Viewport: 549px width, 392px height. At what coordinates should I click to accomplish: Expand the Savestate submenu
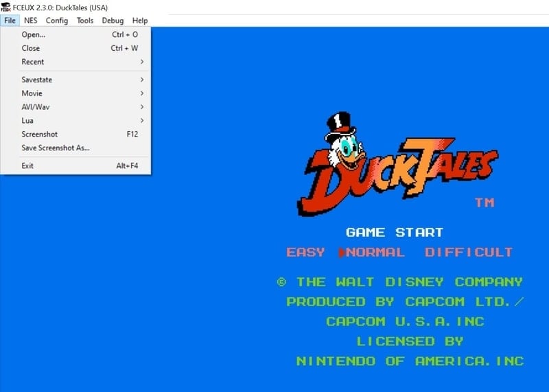[x=75, y=80]
